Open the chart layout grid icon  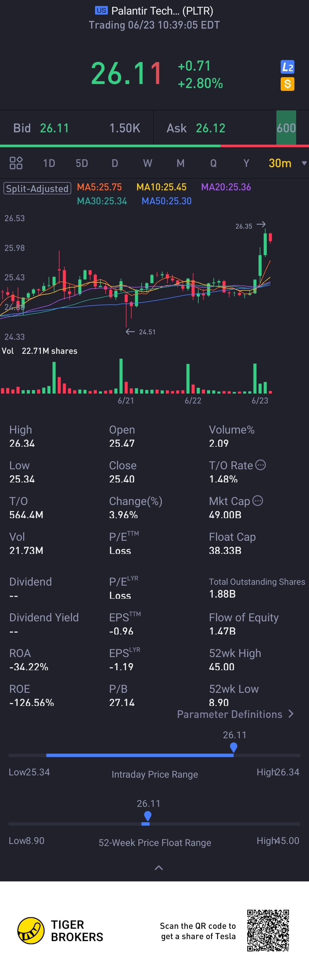16,163
